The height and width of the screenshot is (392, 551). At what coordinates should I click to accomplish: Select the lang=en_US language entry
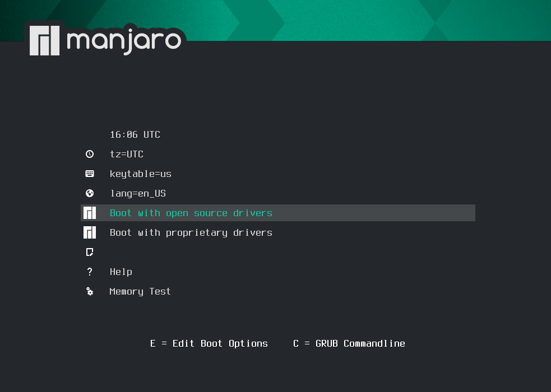click(277, 193)
